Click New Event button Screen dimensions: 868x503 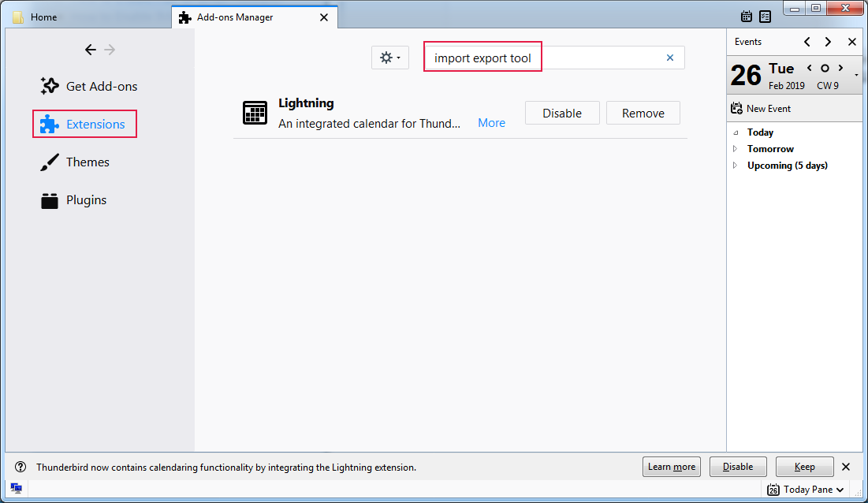coord(761,109)
